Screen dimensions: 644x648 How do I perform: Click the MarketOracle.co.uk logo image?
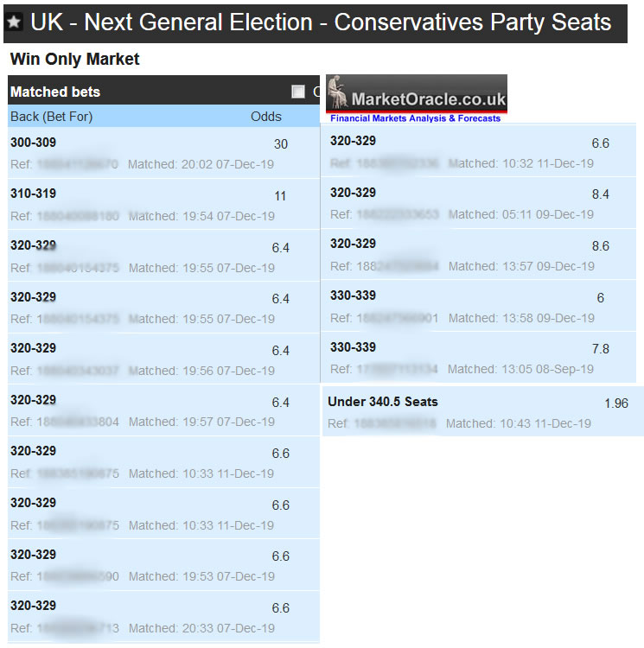coord(417,93)
